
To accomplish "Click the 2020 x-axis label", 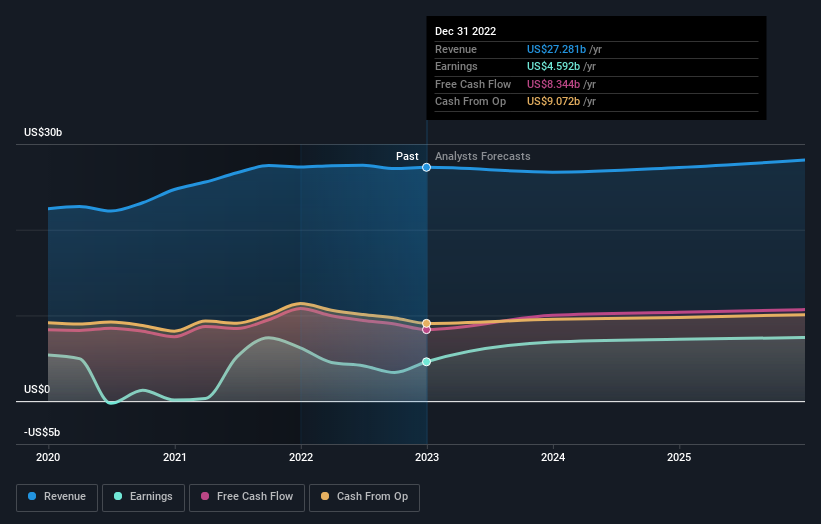I will 48,457.
